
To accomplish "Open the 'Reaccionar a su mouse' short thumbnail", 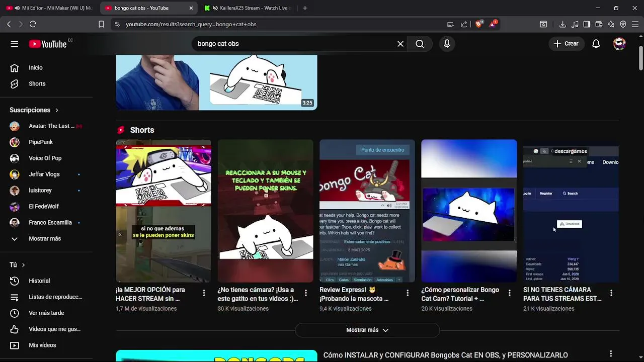I will click(265, 211).
